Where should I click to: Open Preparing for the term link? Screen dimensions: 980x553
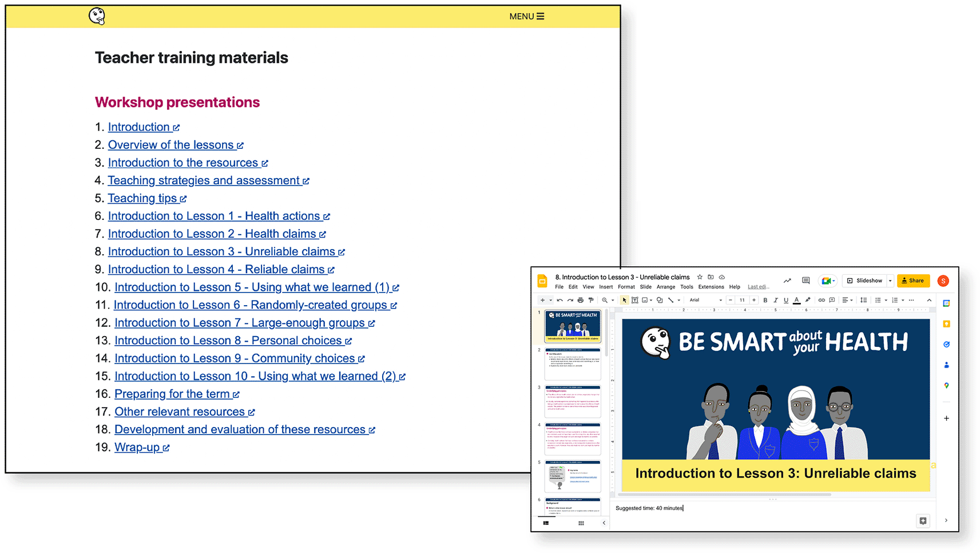[177, 393]
